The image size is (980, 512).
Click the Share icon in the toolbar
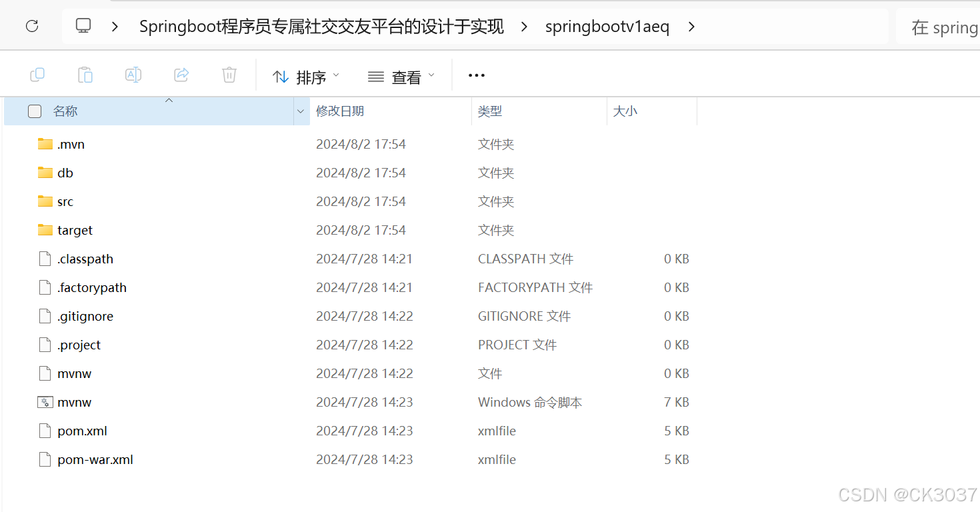click(x=181, y=75)
